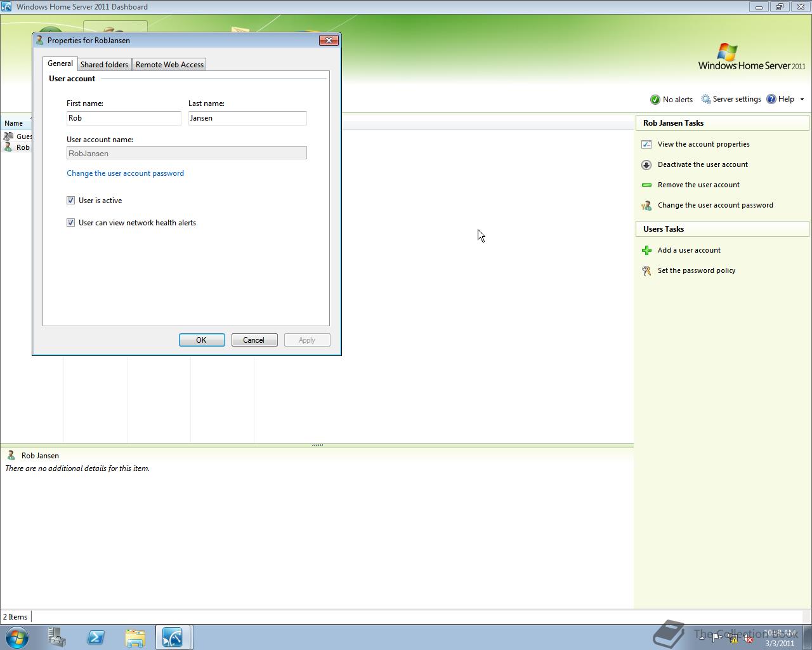Image resolution: width=812 pixels, height=650 pixels.
Task: Click the Dashboard window title bar icon
Action: click(6, 6)
